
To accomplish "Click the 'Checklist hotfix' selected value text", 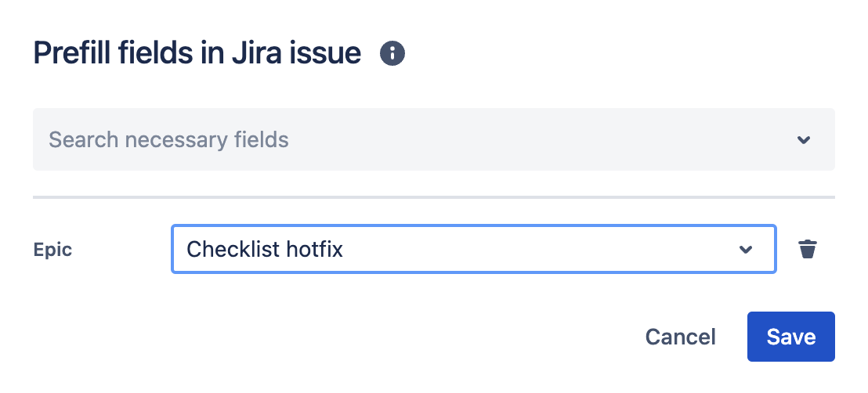I will pyautogui.click(x=265, y=250).
